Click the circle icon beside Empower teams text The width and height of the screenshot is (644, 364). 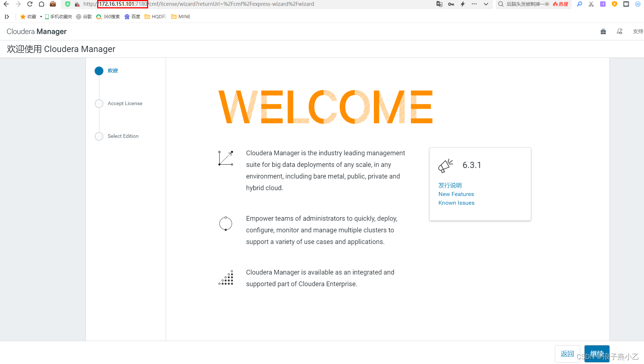tap(226, 224)
